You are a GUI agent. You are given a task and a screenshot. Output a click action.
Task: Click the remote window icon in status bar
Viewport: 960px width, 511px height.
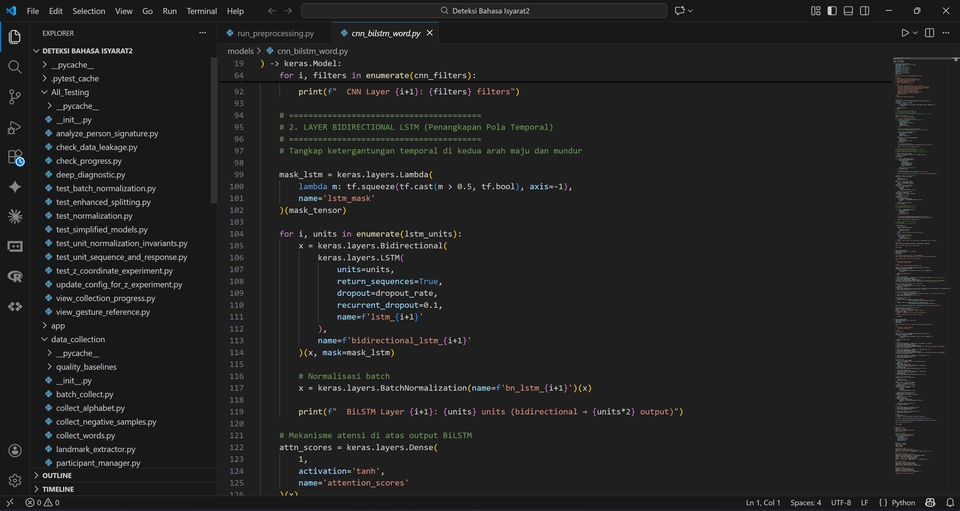tap(10, 502)
